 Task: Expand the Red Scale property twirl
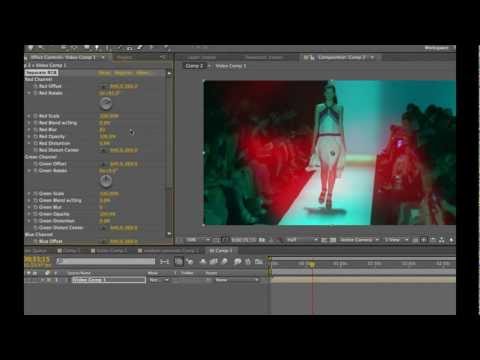pyautogui.click(x=29, y=116)
